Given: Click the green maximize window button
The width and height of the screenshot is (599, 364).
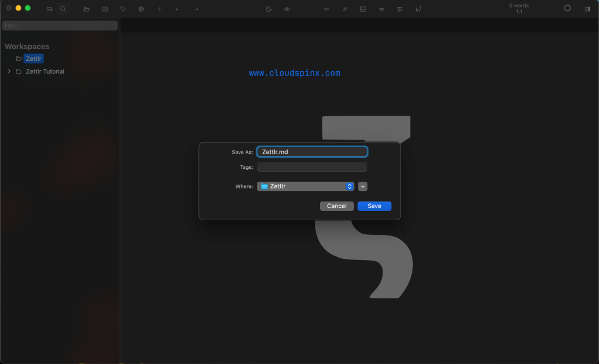Looking at the screenshot, I should tap(28, 8).
